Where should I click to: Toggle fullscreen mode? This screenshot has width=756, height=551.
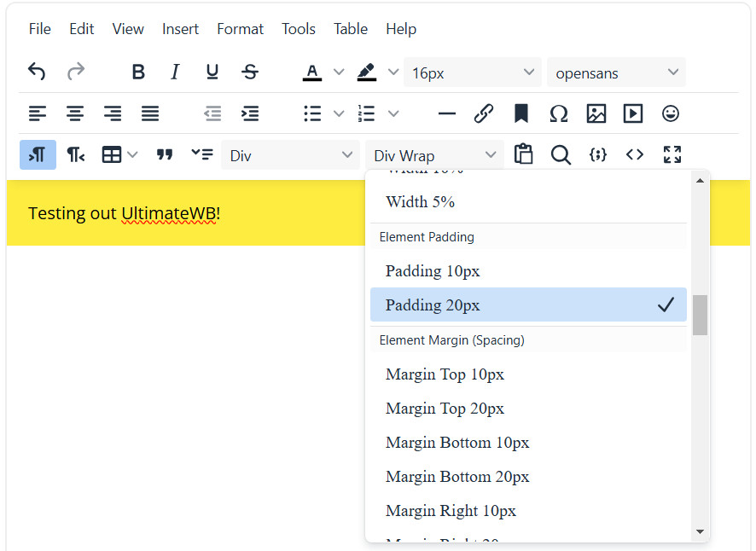tap(672, 154)
